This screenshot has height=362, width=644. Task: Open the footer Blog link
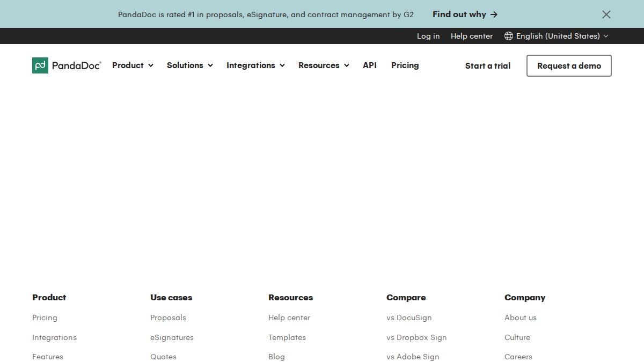point(276,357)
